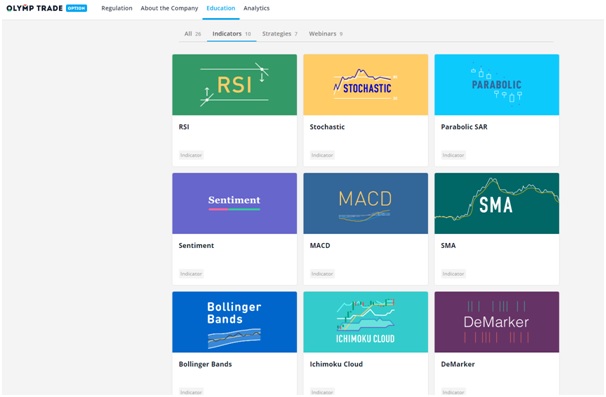
Task: Click the MACD title under the card
Action: [320, 245]
